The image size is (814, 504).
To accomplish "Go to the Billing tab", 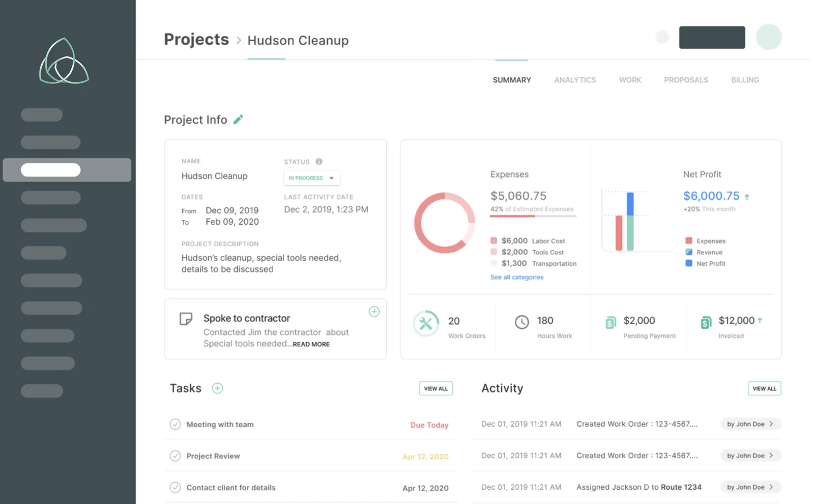I will 745,80.
